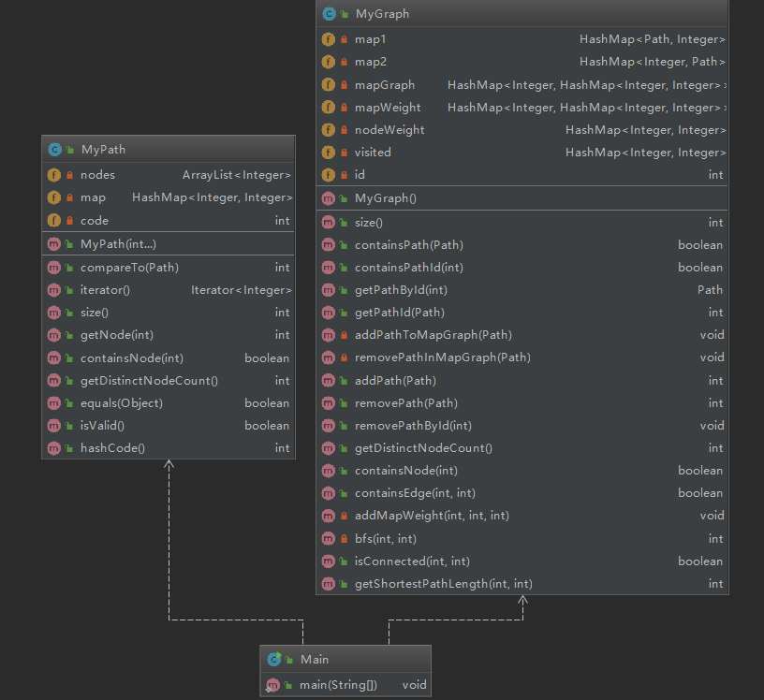Select equals(Object) method name
The width and height of the screenshot is (764, 700).
pyautogui.click(x=122, y=403)
